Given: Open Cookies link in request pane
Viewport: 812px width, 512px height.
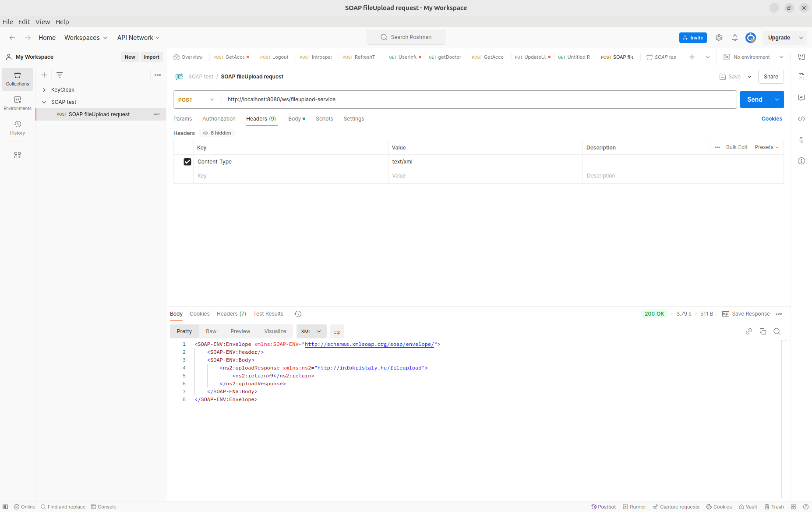Looking at the screenshot, I should pyautogui.click(x=772, y=119).
